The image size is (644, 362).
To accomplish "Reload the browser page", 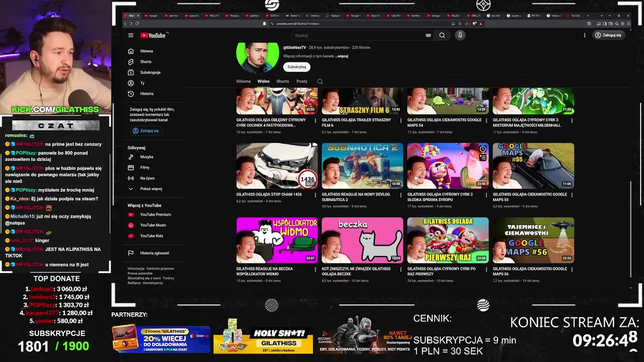I will click(x=137, y=24).
